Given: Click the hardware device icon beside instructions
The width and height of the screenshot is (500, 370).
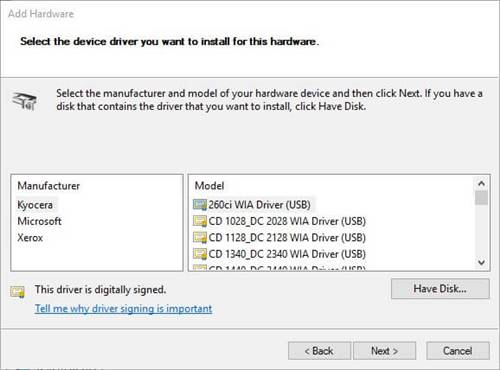Looking at the screenshot, I should click(x=24, y=101).
